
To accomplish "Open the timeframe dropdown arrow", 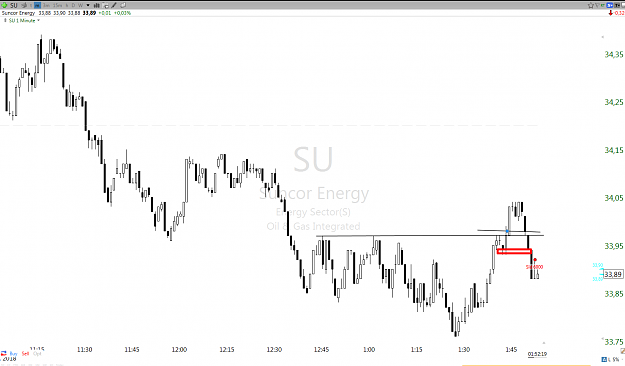I will (88, 5).
